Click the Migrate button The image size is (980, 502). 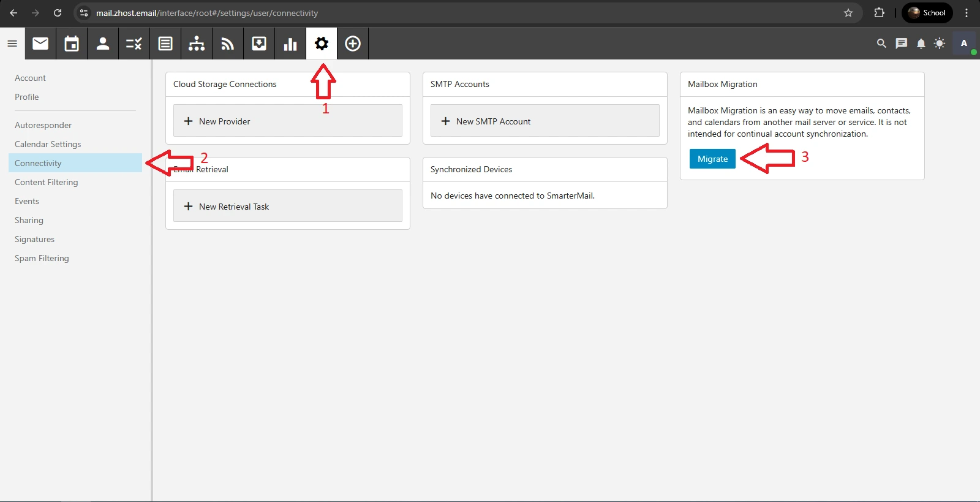coord(712,159)
